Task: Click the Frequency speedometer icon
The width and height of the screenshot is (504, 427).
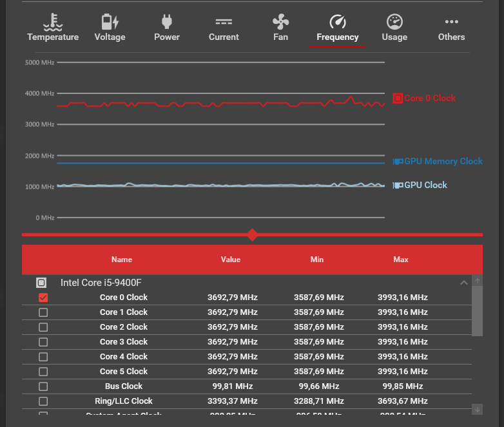Action: 338,22
